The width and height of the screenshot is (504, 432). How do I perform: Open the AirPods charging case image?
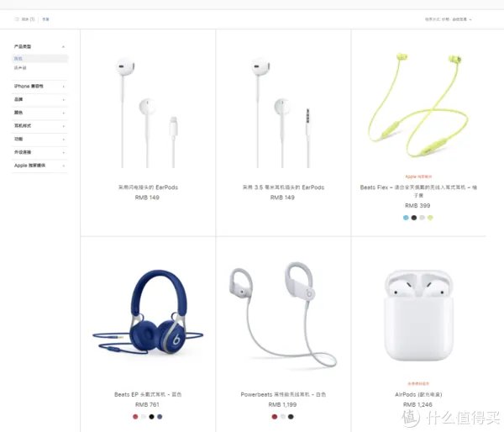[x=418, y=315]
